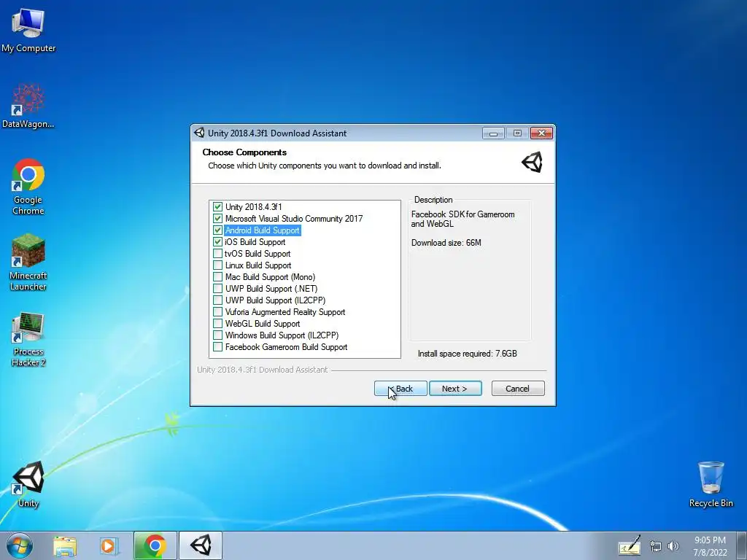
Task: Uncheck Microsoft Visual Studio Community 2017
Action: click(217, 219)
